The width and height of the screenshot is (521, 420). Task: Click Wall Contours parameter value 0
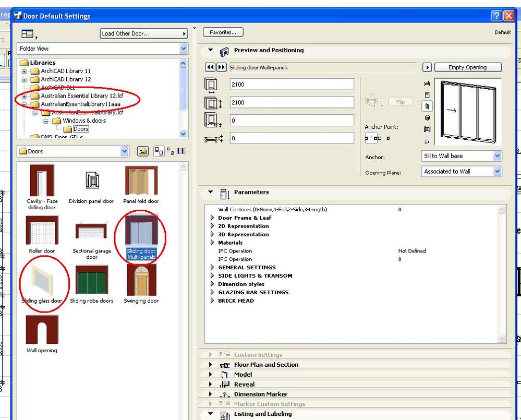point(399,210)
